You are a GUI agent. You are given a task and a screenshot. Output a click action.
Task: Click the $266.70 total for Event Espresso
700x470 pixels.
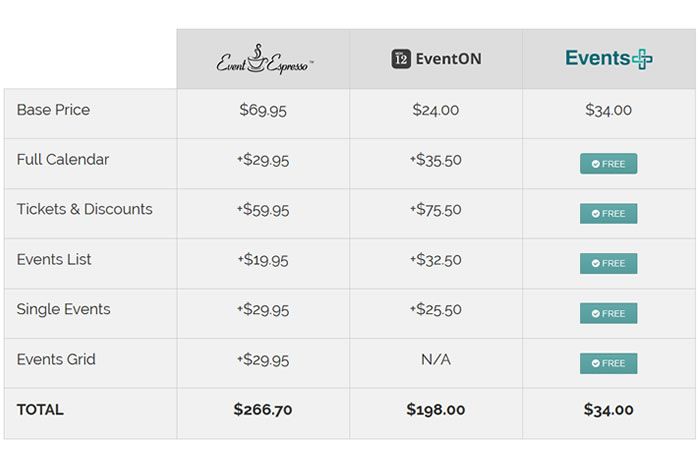click(x=263, y=410)
